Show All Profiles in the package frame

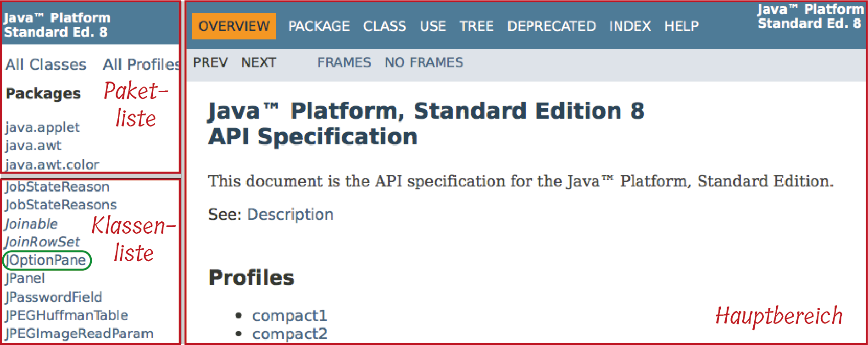coord(140,65)
